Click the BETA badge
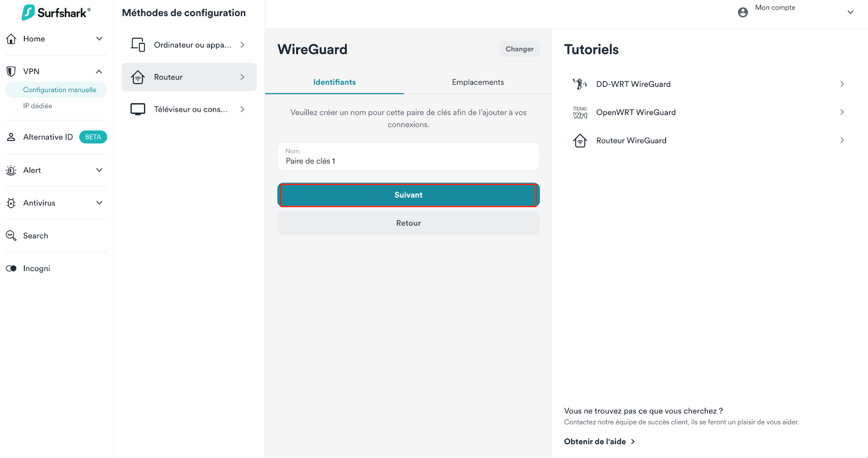The height and width of the screenshot is (458, 868). pyautogui.click(x=93, y=137)
